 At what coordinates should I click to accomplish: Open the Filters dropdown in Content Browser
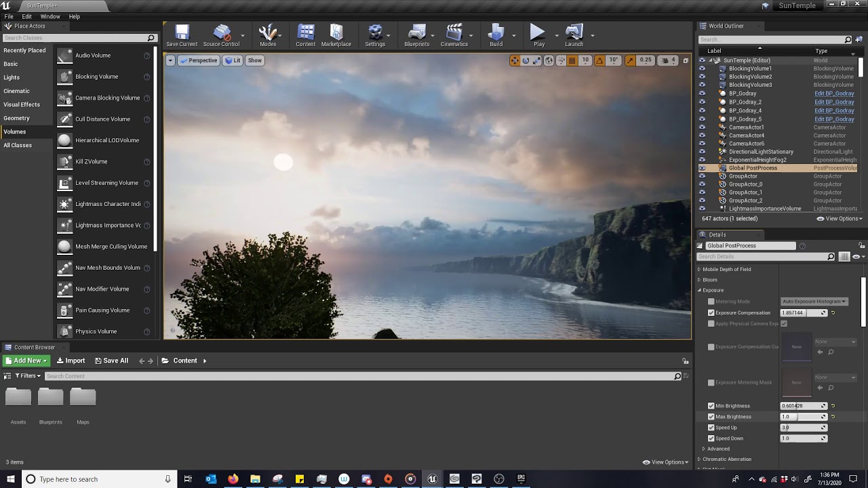27,376
